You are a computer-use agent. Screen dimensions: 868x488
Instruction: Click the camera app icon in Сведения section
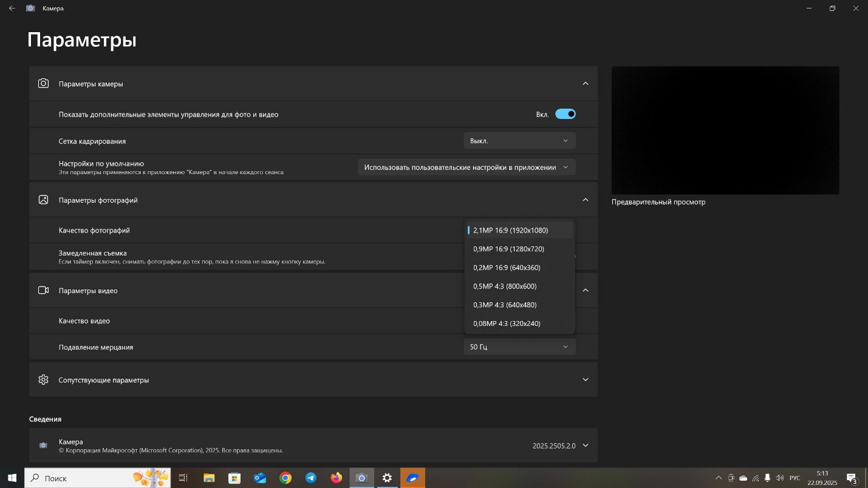pyautogui.click(x=43, y=446)
